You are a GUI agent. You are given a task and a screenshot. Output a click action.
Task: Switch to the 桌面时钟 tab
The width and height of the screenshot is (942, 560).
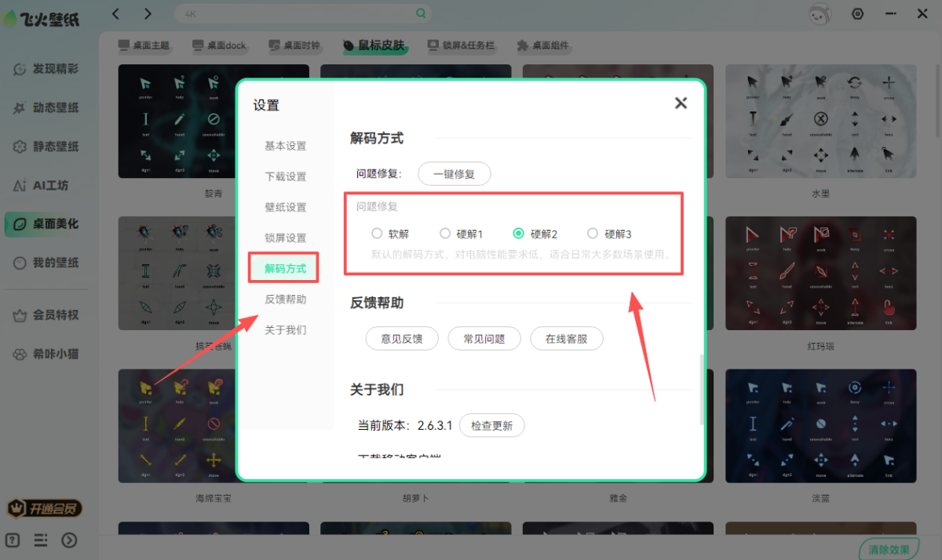pyautogui.click(x=294, y=45)
